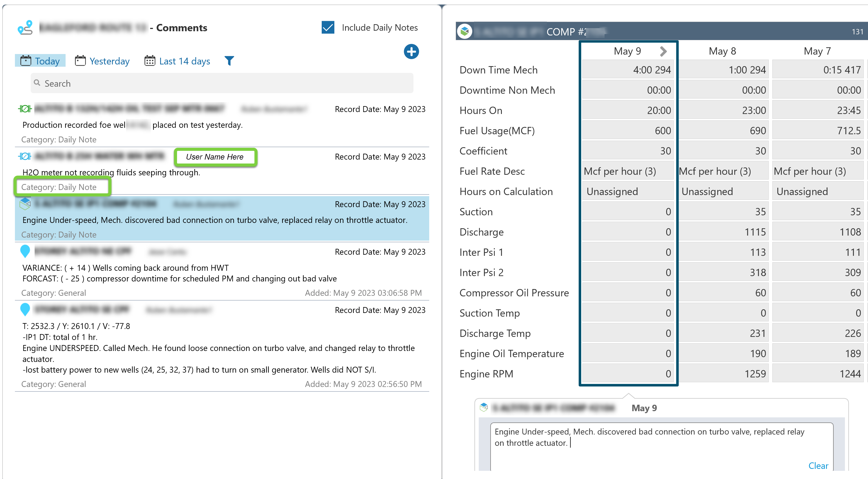868x479 pixels.
Task: Click small compressor icon in May 9 note
Action: pos(484,407)
